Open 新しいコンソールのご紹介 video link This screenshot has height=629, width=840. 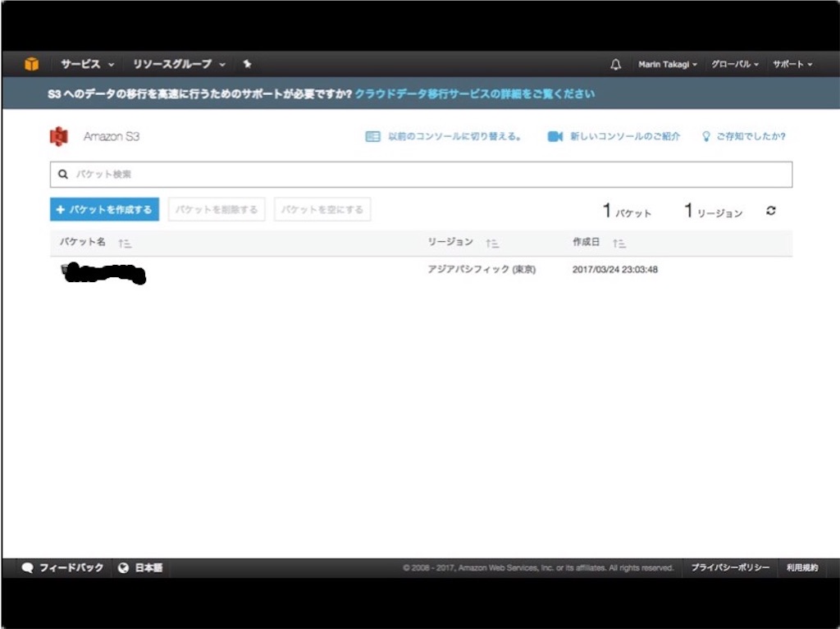pos(624,136)
